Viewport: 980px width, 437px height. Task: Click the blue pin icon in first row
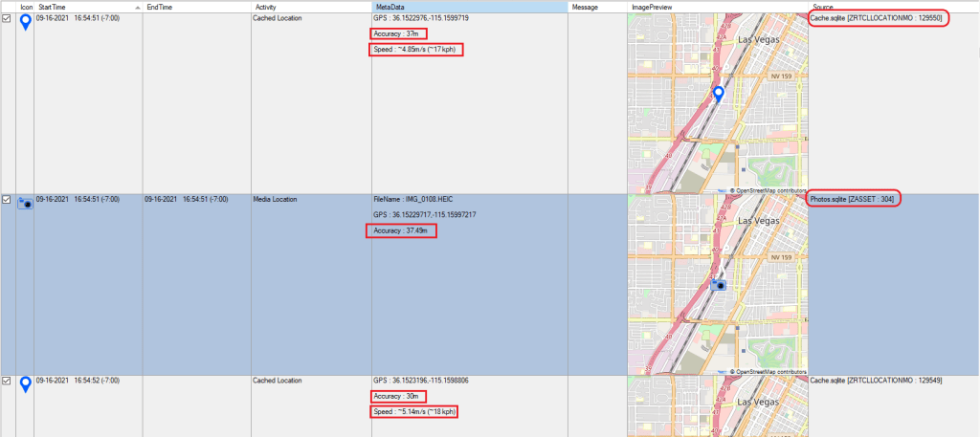point(25,23)
